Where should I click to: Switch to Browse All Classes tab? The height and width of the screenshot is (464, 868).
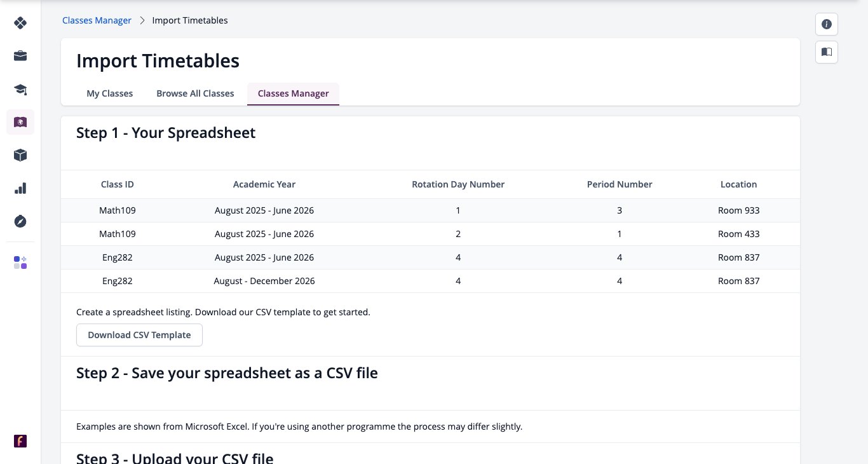(195, 93)
